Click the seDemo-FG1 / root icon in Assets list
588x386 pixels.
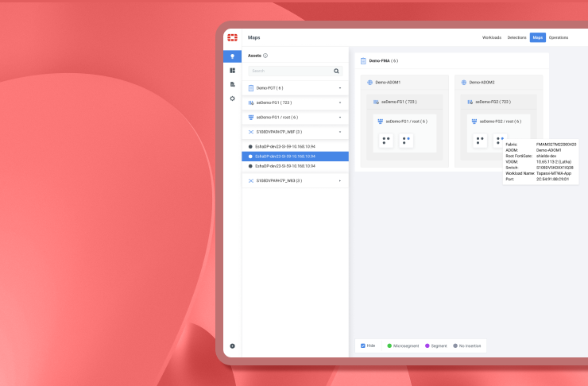click(251, 118)
